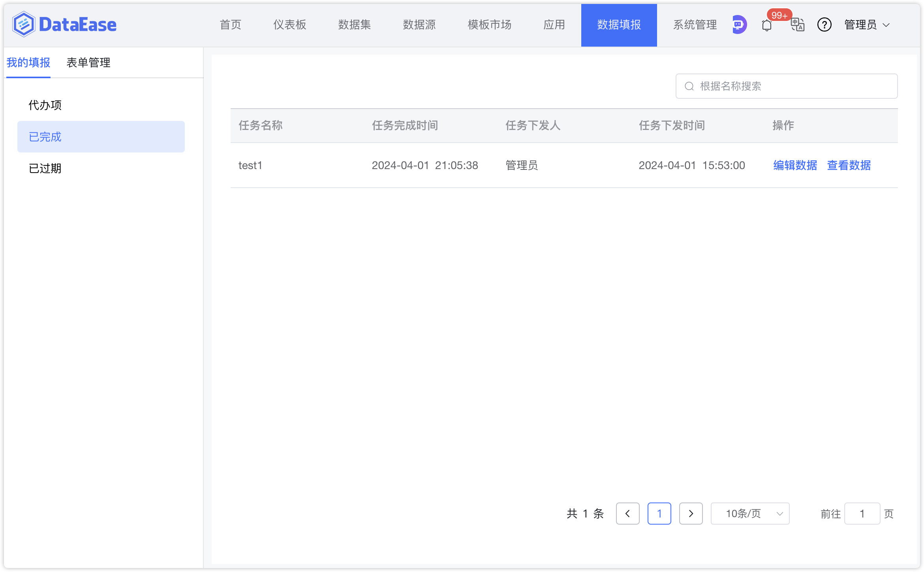Select 已完成 in the sidebar

point(101,137)
